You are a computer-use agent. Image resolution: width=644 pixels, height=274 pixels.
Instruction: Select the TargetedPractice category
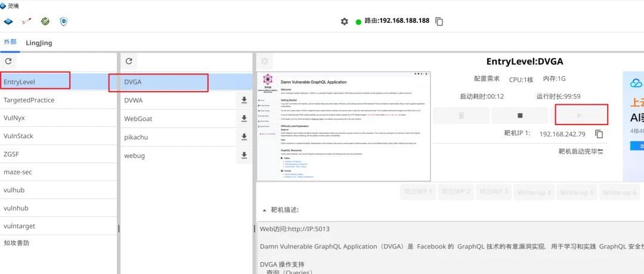coord(58,100)
